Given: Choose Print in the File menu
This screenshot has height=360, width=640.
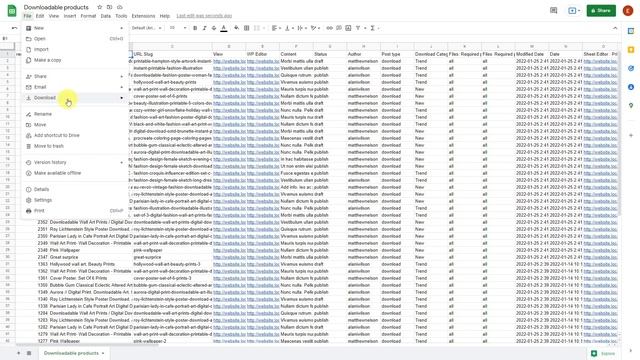Looking at the screenshot, I should point(74,211).
